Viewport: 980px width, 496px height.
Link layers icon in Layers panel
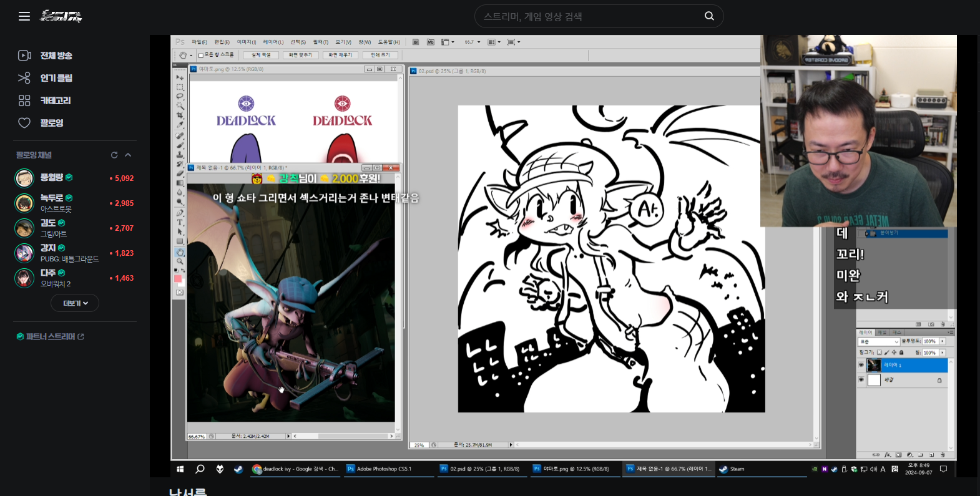pyautogui.click(x=876, y=455)
